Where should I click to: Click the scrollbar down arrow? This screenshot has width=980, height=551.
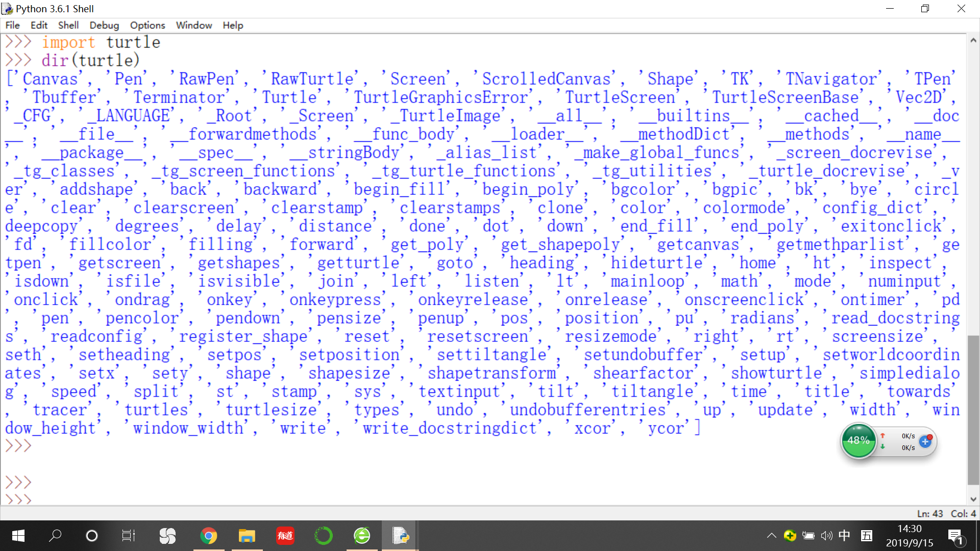pos(973,499)
